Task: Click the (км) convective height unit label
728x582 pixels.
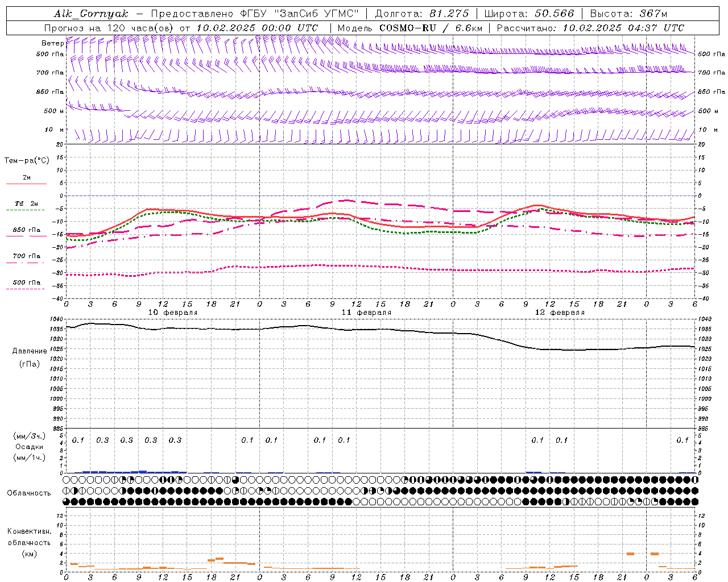Action: 30,554
